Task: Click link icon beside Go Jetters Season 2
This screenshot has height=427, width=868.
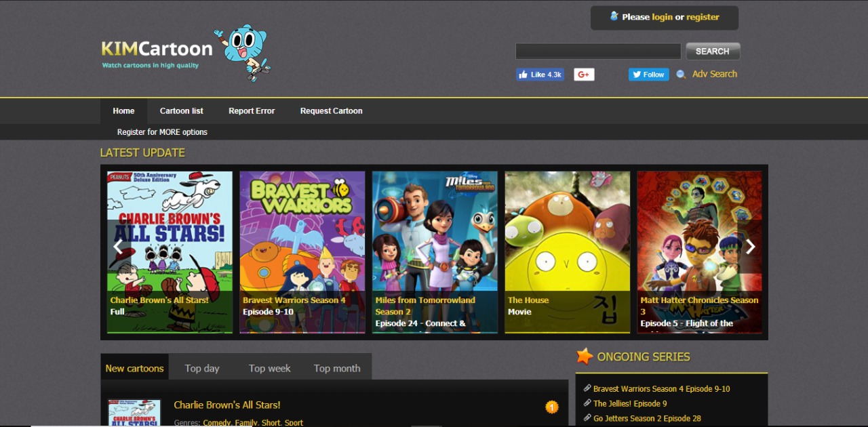Action: 587,418
